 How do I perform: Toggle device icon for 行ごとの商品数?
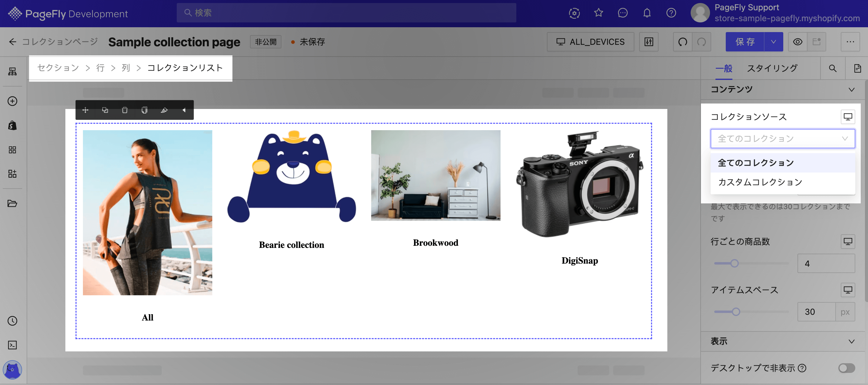click(x=848, y=242)
